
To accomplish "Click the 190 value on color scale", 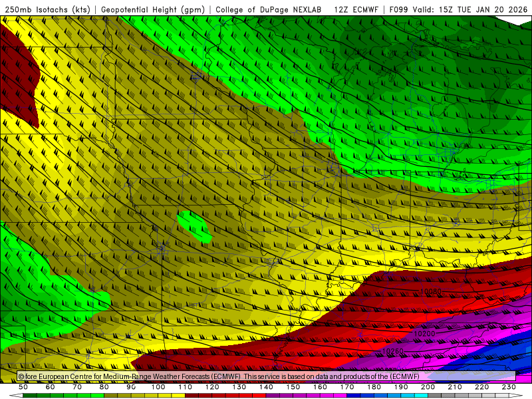I will click(401, 387).
